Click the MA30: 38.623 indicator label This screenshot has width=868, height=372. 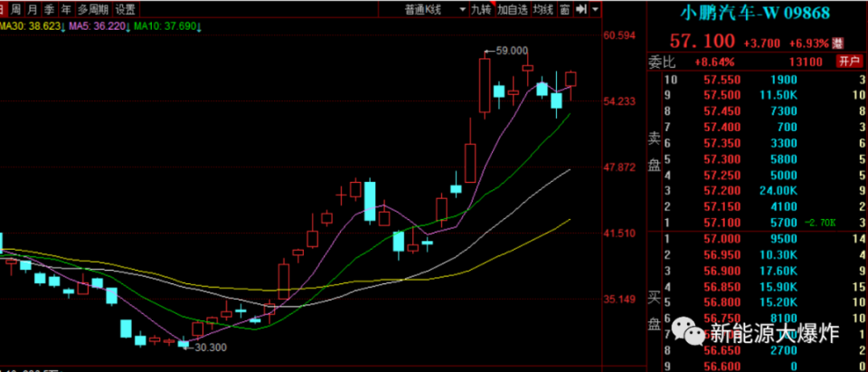pyautogui.click(x=30, y=26)
